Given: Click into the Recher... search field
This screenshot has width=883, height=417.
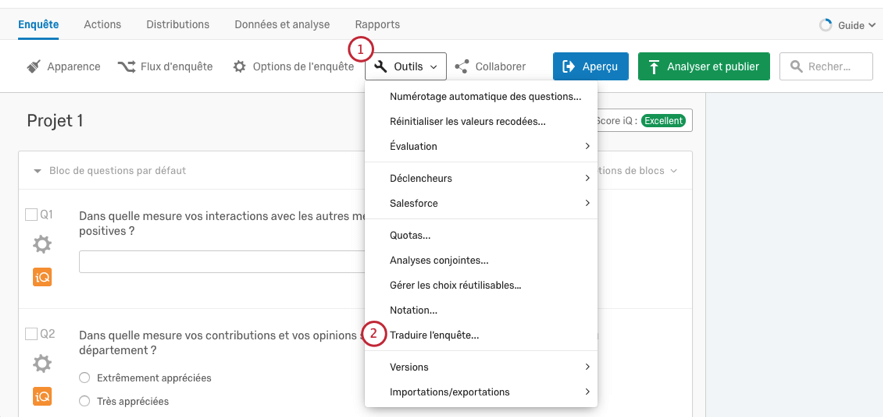Looking at the screenshot, I should click(x=826, y=66).
